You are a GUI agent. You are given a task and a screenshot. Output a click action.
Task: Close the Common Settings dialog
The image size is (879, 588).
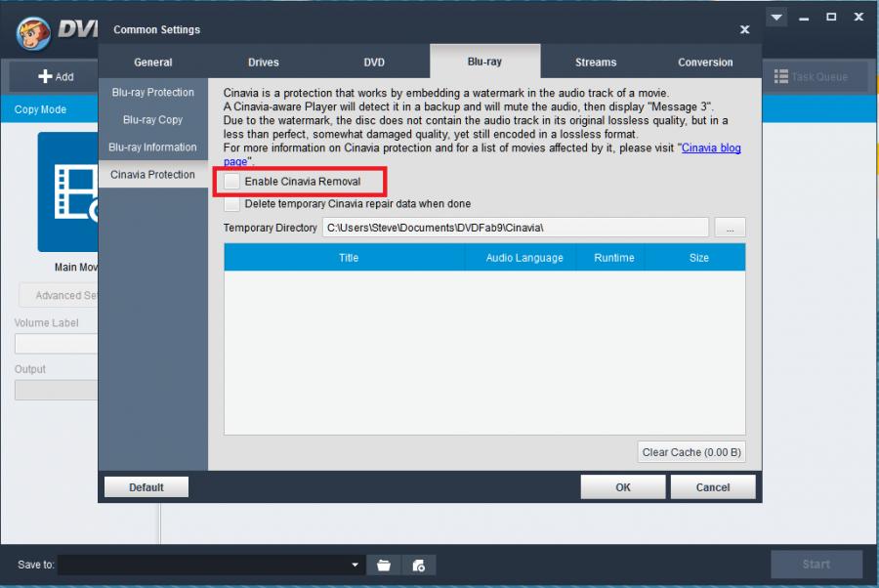tap(744, 29)
